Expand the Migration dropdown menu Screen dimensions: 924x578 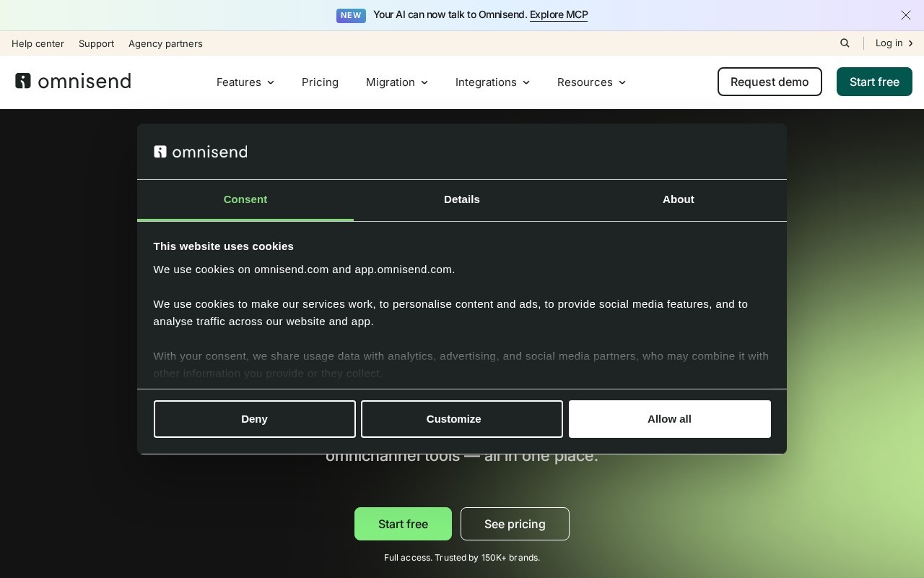(397, 82)
